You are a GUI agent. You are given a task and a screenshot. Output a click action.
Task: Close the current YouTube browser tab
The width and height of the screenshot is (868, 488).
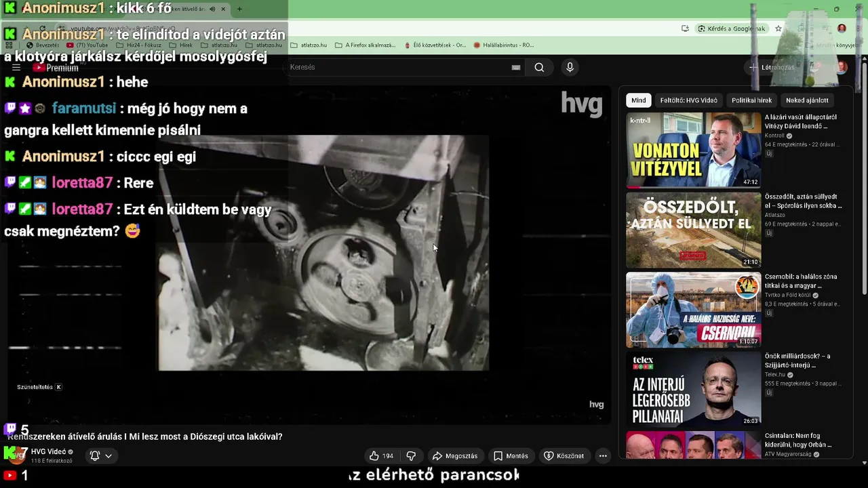(x=223, y=9)
